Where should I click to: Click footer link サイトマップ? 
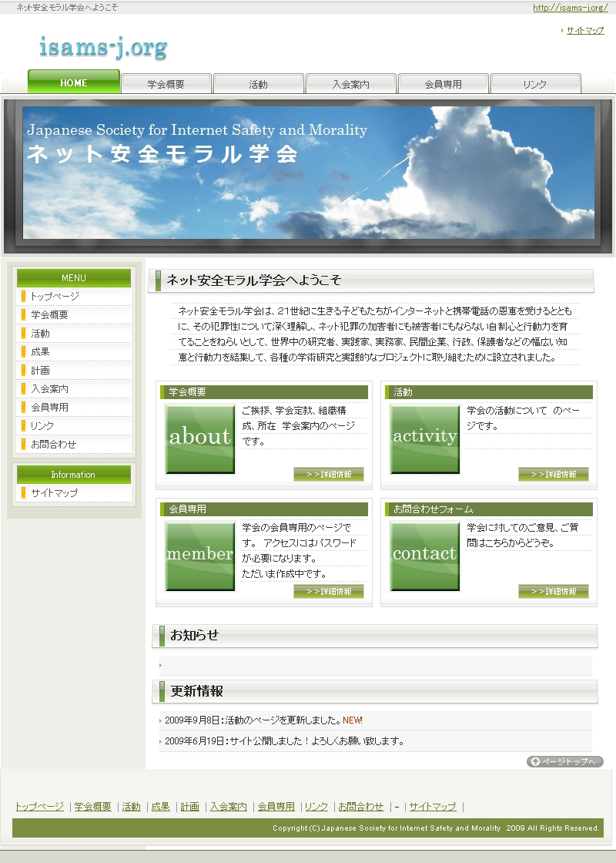pyautogui.click(x=432, y=806)
